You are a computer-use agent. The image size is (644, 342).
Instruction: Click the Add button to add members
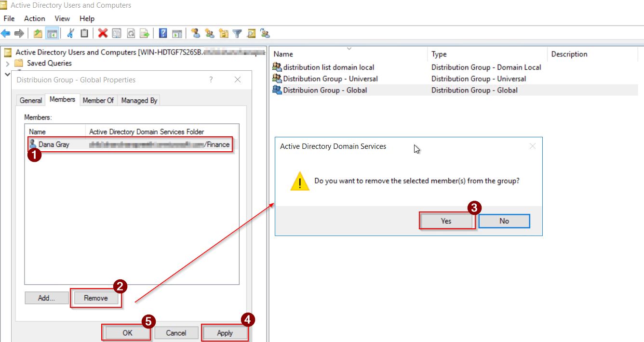(46, 298)
